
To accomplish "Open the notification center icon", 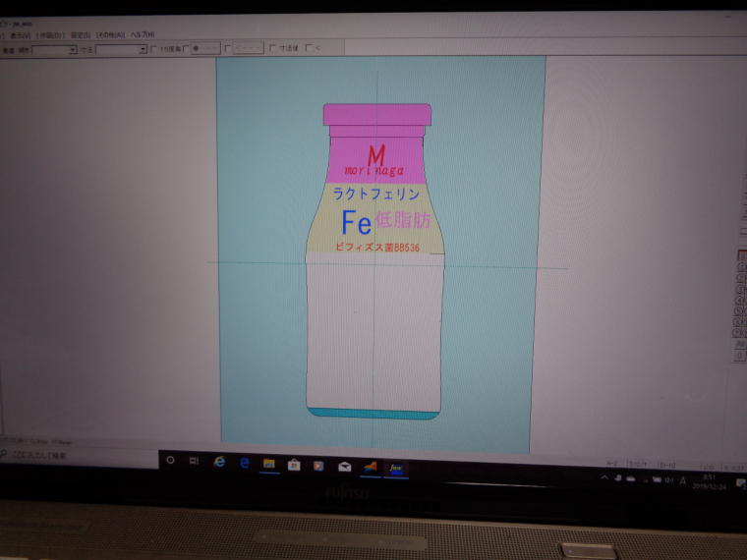I will pyautogui.click(x=740, y=483).
